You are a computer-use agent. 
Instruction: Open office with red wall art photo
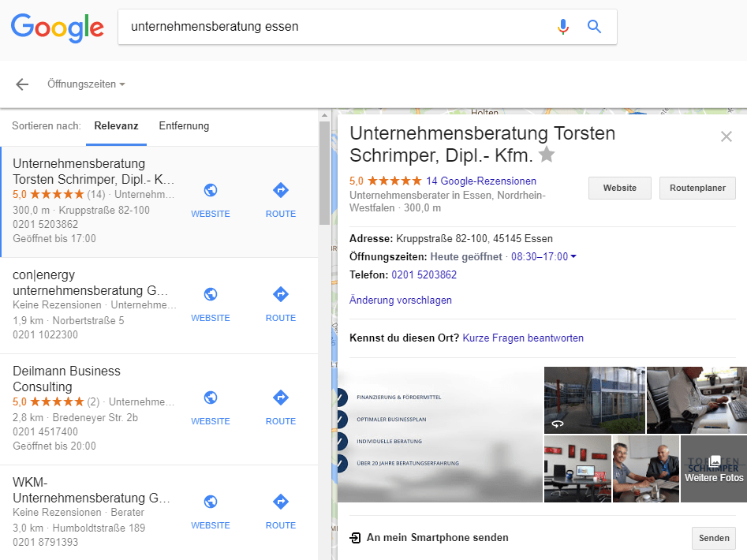577,469
